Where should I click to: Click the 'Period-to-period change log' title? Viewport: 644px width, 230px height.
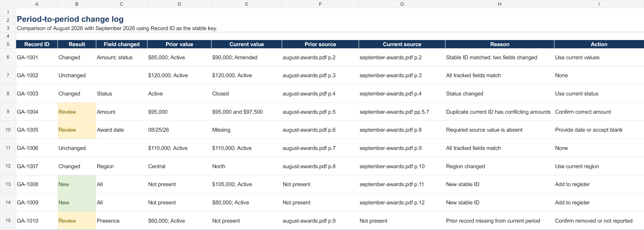(70, 19)
